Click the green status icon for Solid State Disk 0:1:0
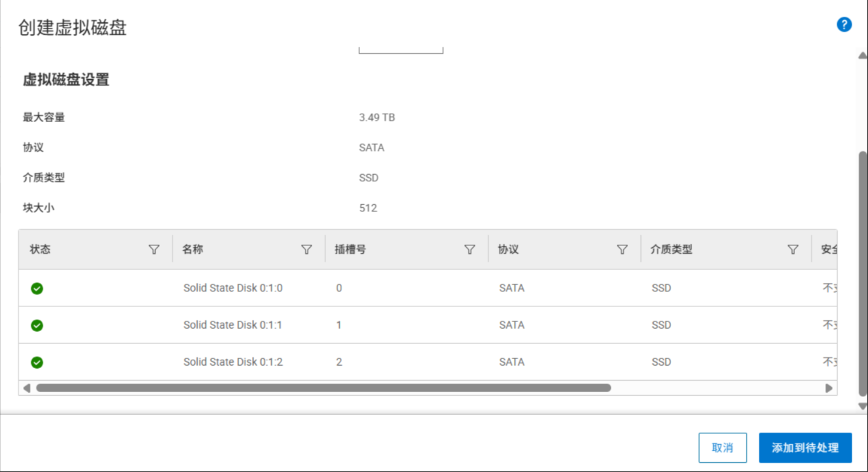 pos(37,288)
